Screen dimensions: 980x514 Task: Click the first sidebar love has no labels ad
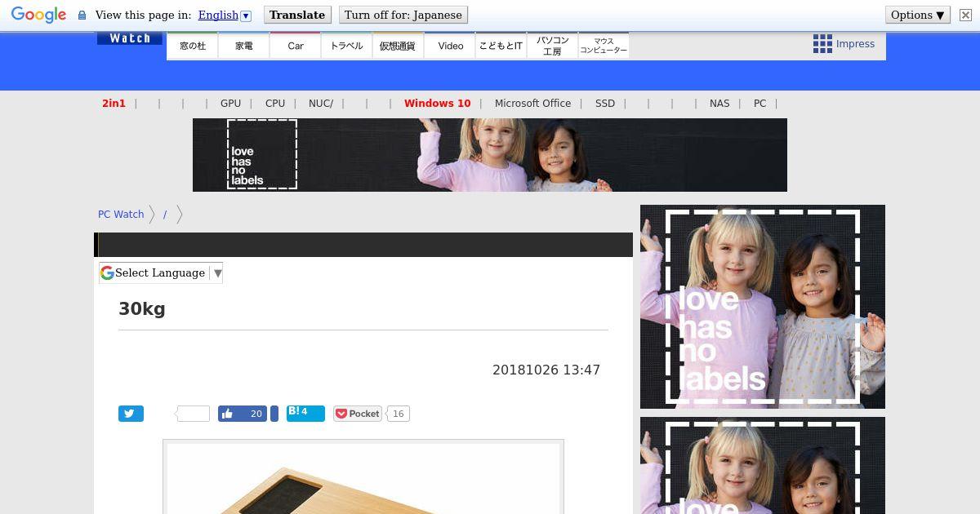coord(763,307)
